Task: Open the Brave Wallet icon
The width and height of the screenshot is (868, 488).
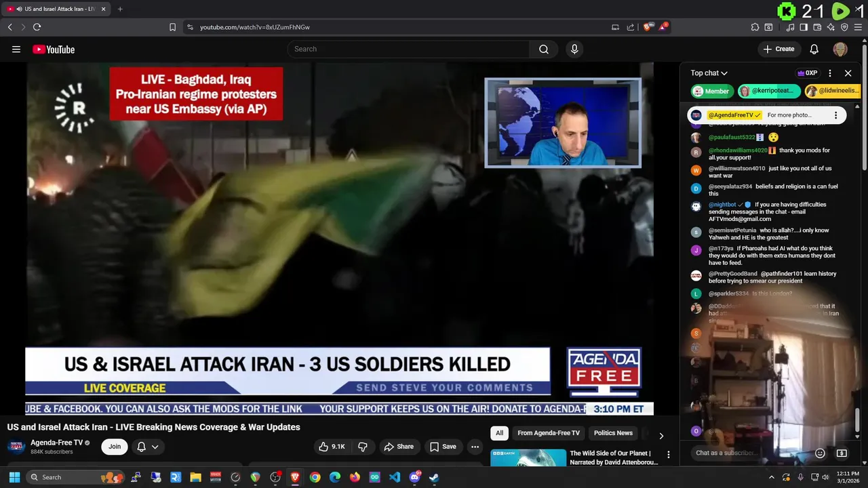Action: (817, 27)
